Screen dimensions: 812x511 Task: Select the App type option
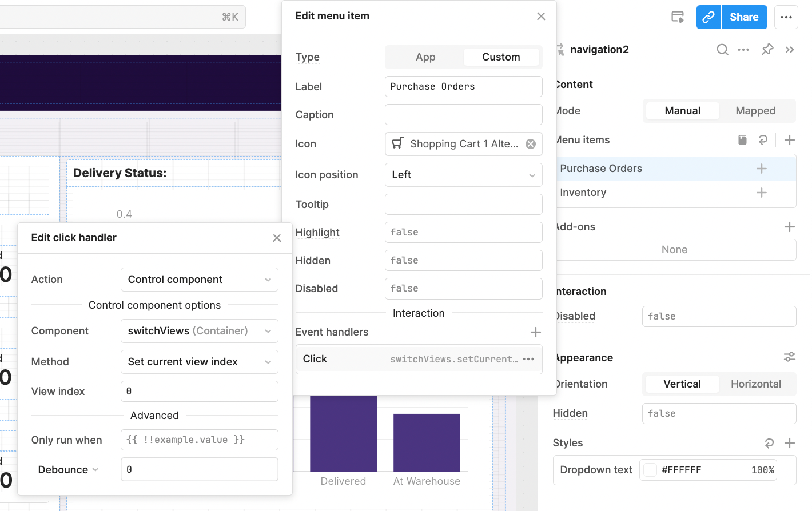425,57
